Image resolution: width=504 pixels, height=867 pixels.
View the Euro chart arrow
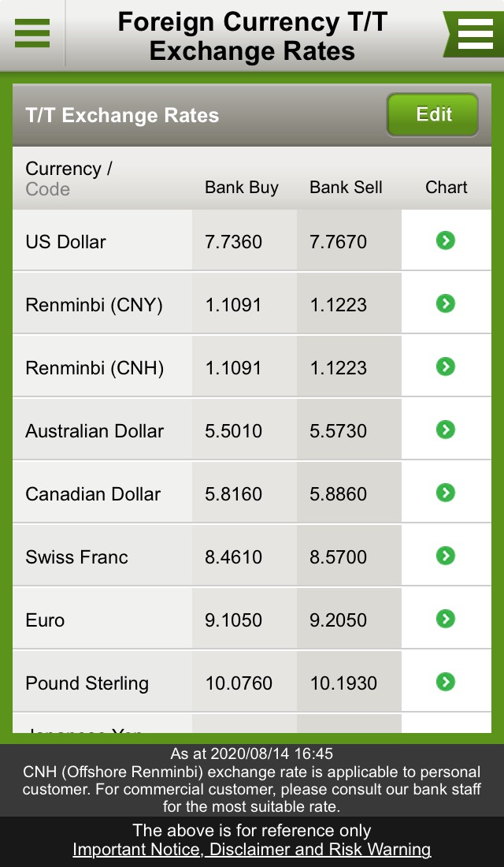tap(446, 619)
